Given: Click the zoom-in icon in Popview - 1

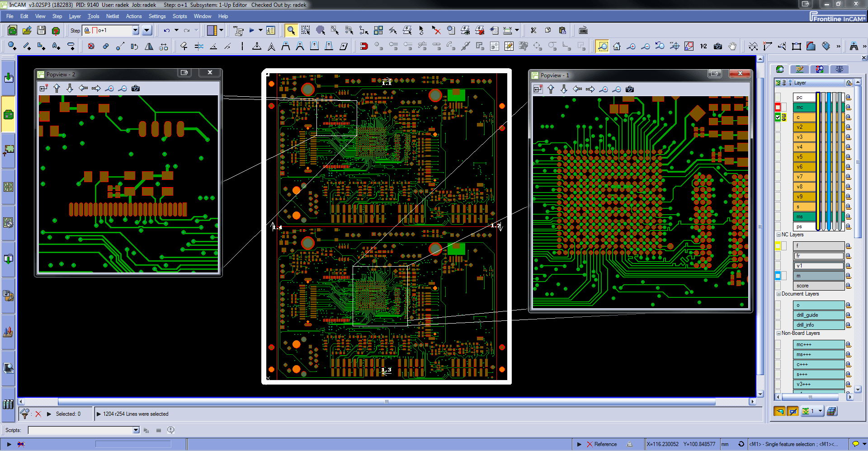Looking at the screenshot, I should (604, 89).
